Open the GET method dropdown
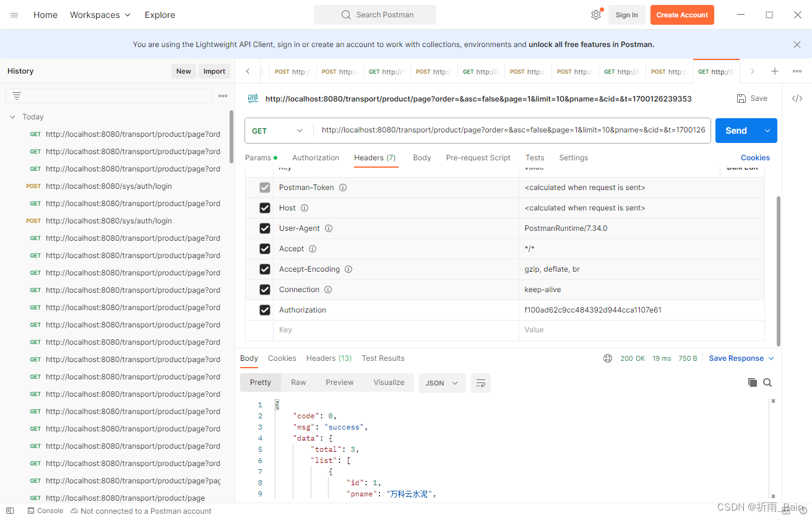The image size is (812, 518). click(278, 131)
